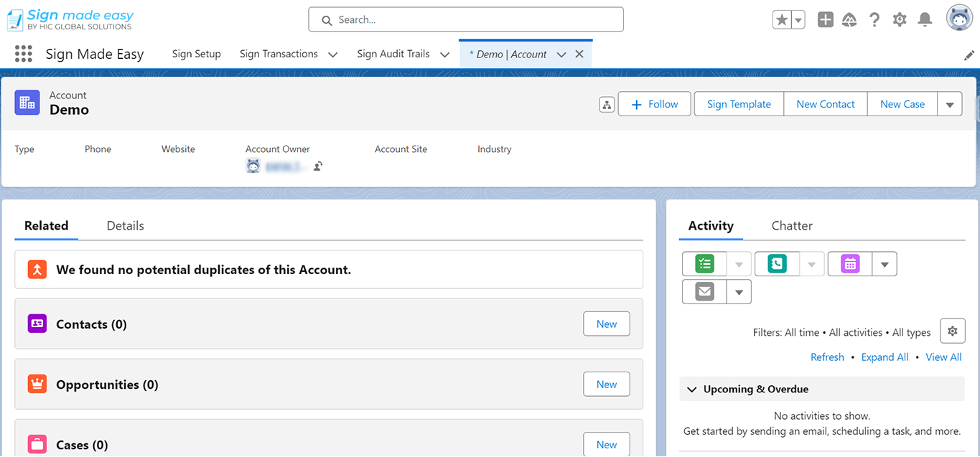Click the Email envelope icon
The image size is (980, 457).
705,292
